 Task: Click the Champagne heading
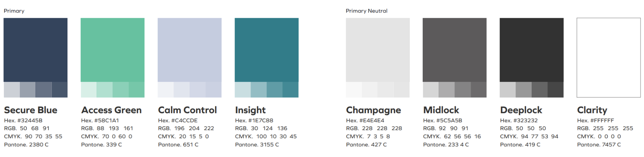coord(373,110)
